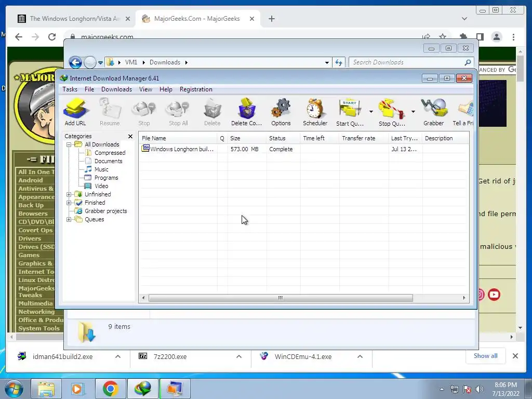532x399 pixels.
Task: Expand the Queues tree node
Action: pyautogui.click(x=69, y=220)
